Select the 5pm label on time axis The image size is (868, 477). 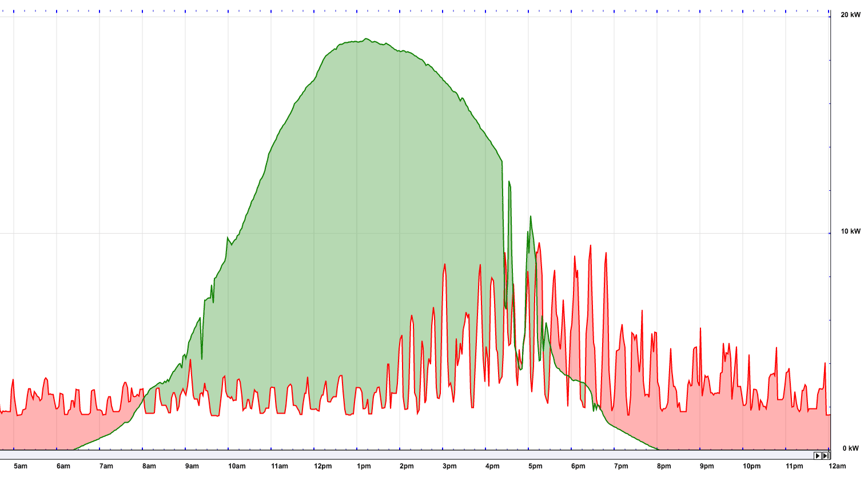coord(535,466)
